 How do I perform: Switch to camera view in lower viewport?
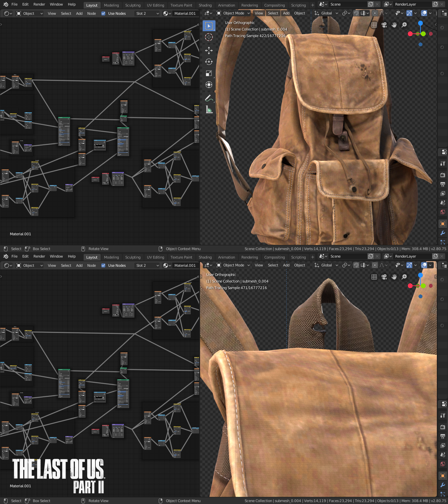click(x=384, y=277)
